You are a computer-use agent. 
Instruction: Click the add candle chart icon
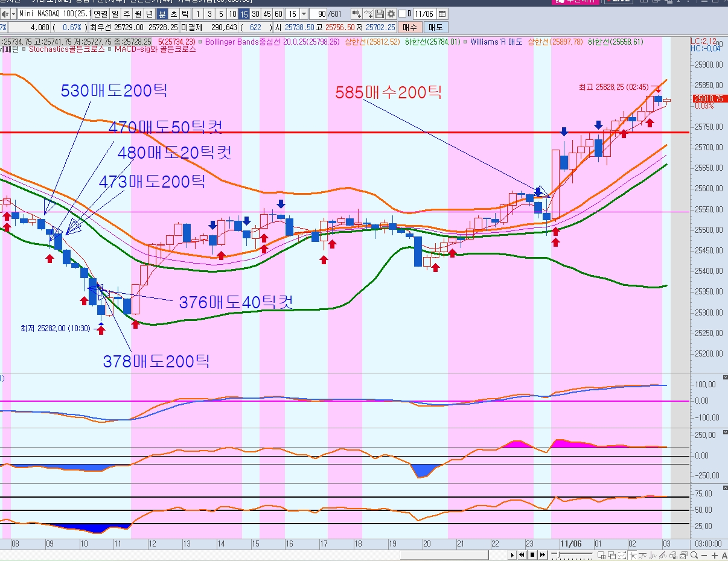356,14
